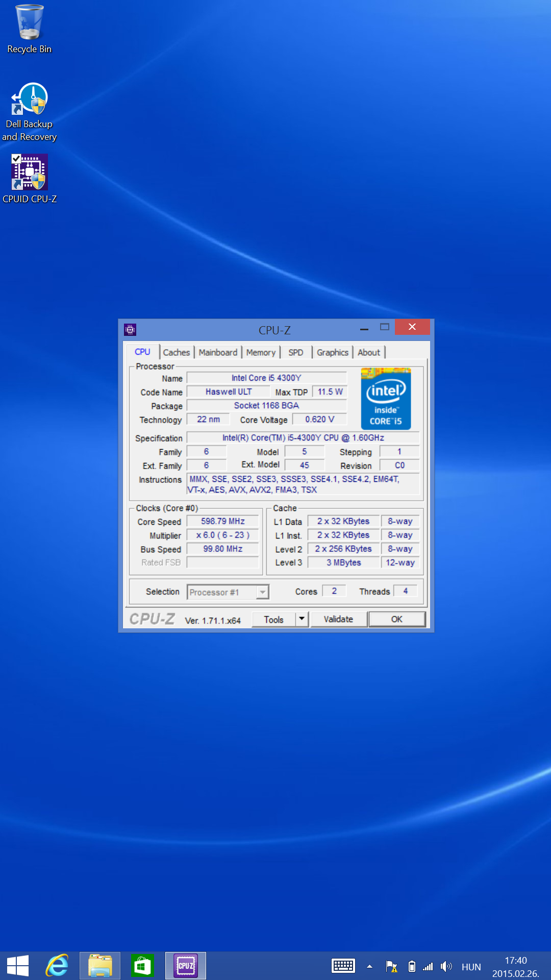This screenshot has width=551, height=980.
Task: Click the Validate button
Action: [338, 619]
